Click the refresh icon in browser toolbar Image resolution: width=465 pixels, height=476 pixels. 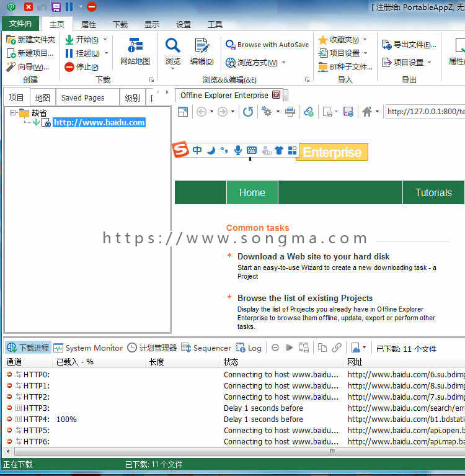(x=248, y=112)
